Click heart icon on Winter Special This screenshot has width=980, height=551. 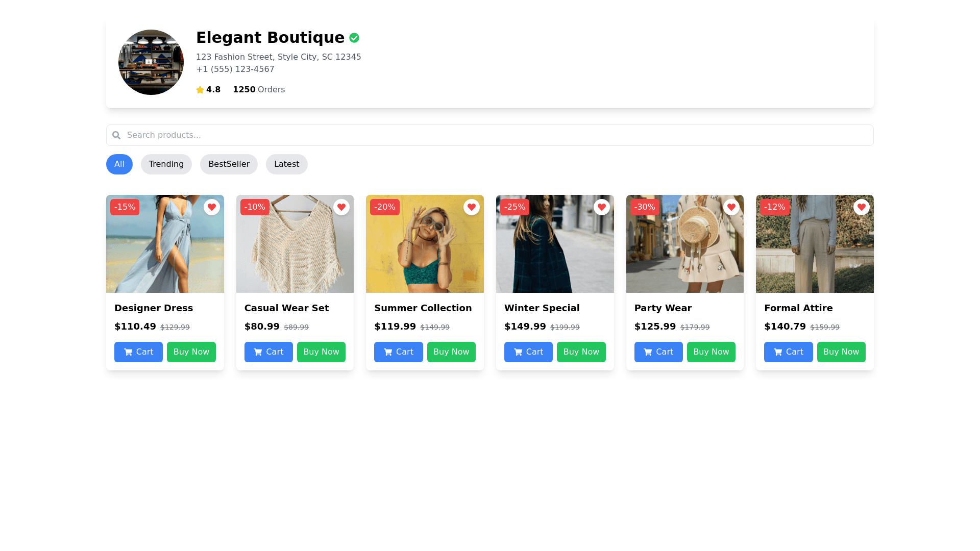point(602,207)
